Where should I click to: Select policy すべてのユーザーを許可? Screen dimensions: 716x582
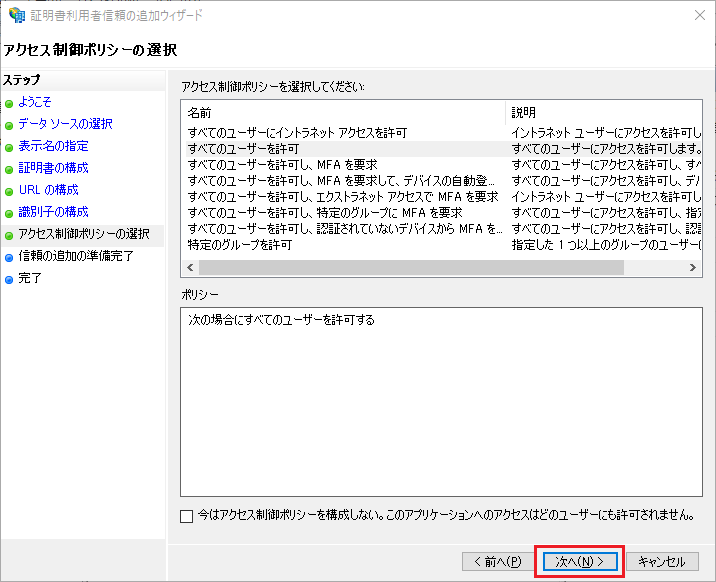[x=243, y=149]
